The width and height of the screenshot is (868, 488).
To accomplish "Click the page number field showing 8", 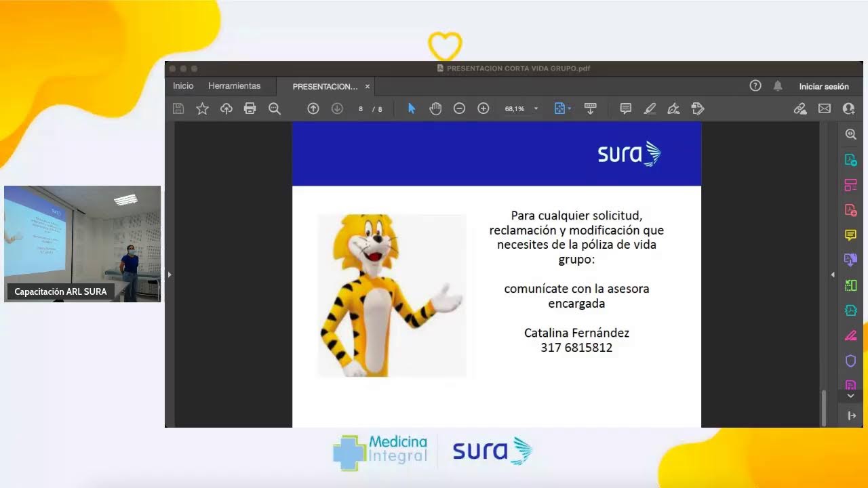I will click(x=361, y=109).
